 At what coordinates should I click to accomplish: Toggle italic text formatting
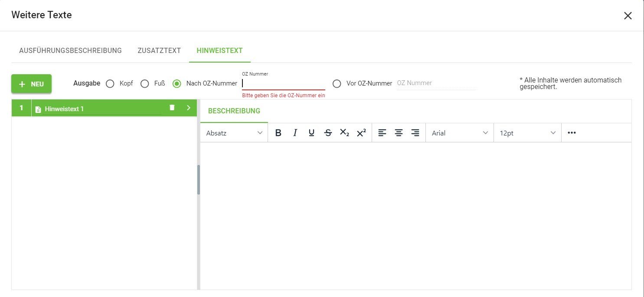point(295,133)
